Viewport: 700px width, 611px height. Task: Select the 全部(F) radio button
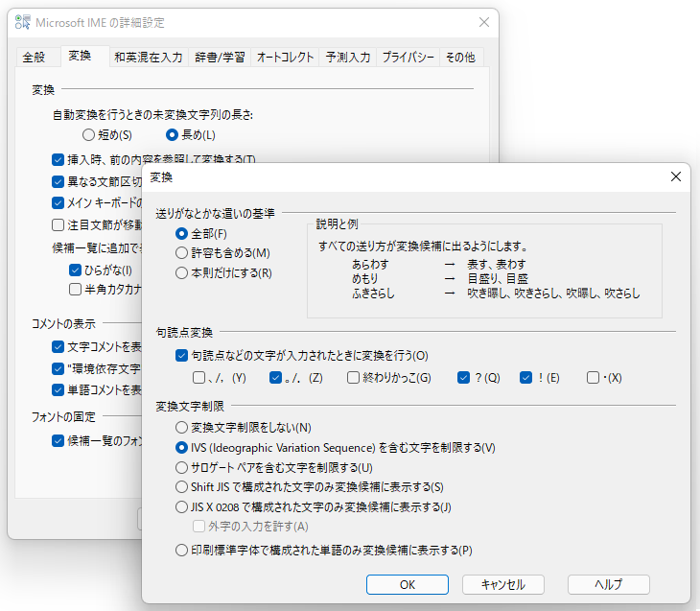(x=181, y=234)
